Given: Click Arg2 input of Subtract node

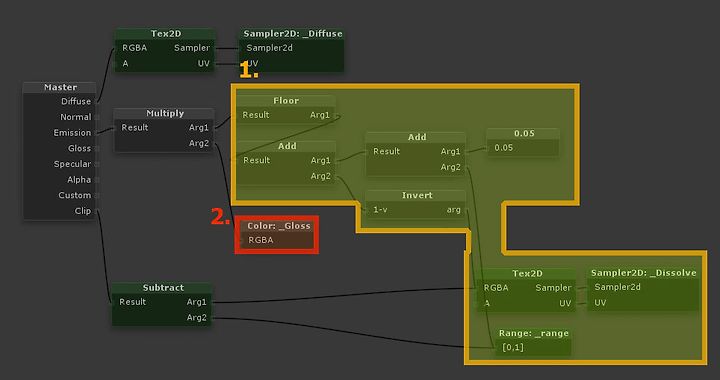Looking at the screenshot, I should pos(197,318).
